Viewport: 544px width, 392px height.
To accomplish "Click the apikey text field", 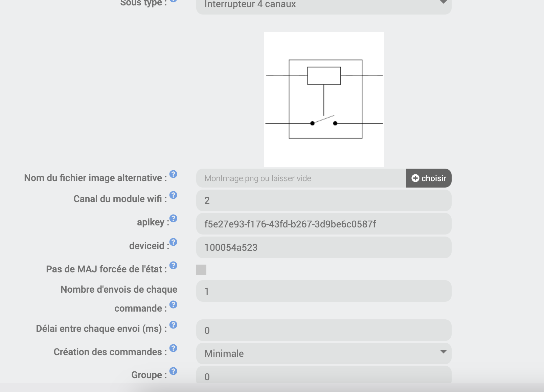I will 323,224.
